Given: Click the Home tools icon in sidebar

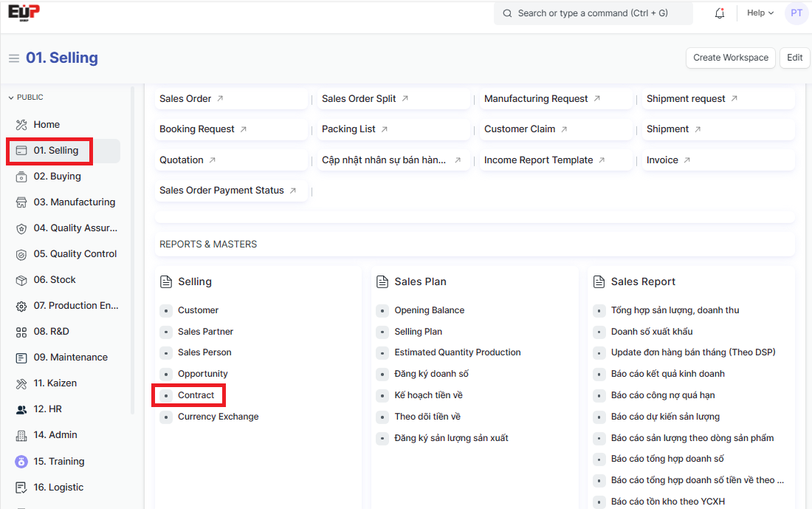Looking at the screenshot, I should click(21, 125).
